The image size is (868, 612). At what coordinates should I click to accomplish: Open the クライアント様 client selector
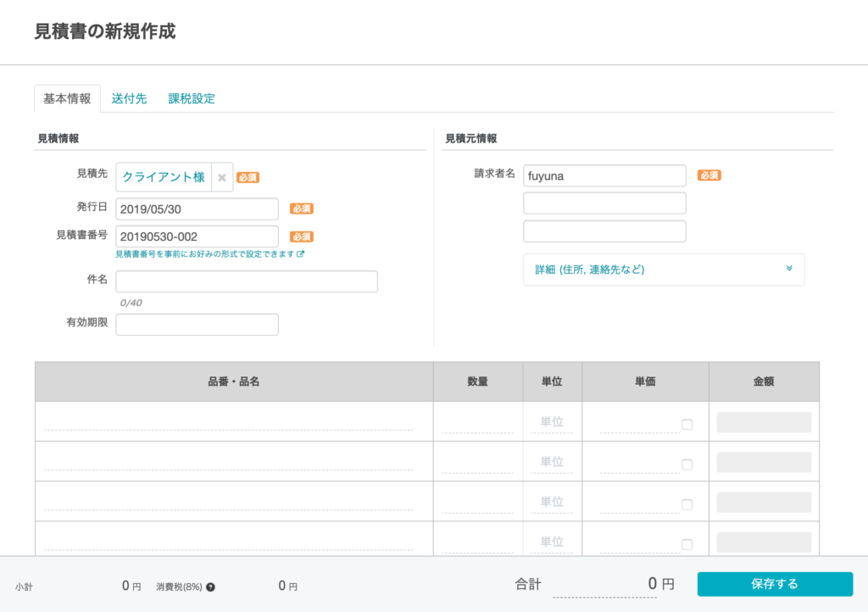coord(164,177)
